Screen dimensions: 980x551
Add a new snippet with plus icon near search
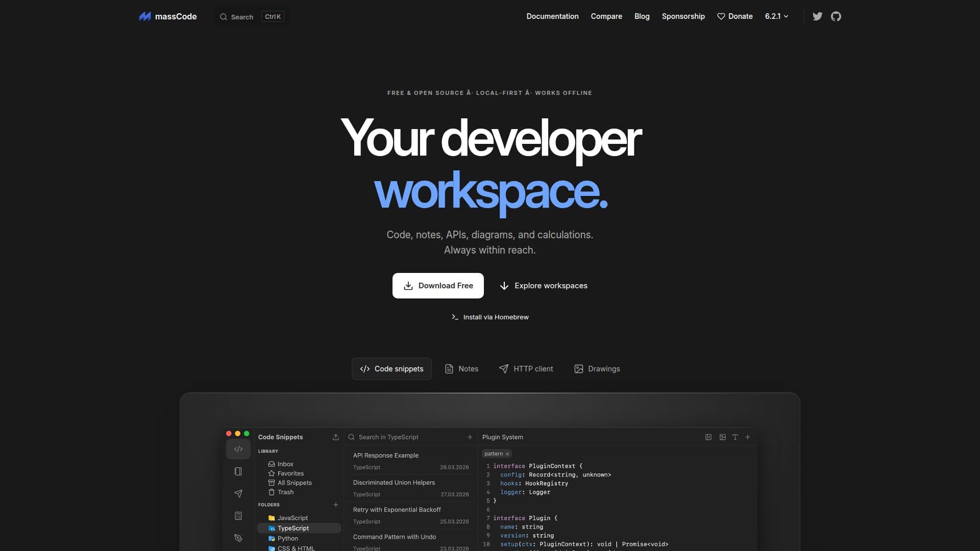pyautogui.click(x=470, y=437)
